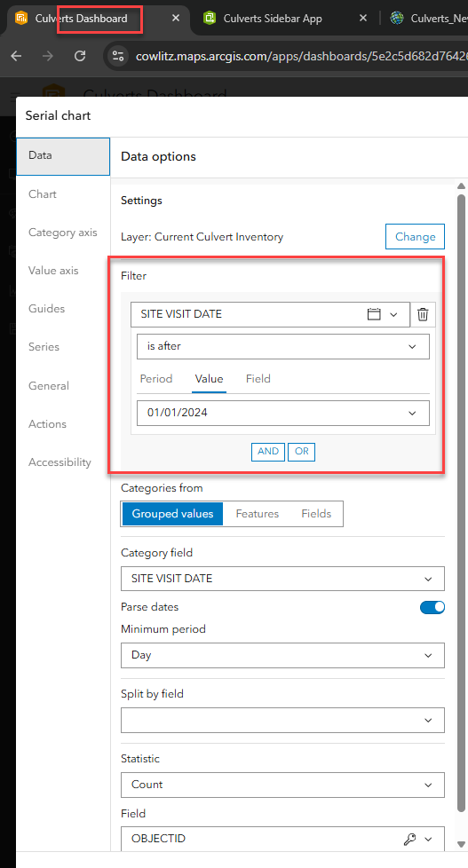Delete the SITE VISIT DATE filter with trash icon
The height and width of the screenshot is (868, 468).
pyautogui.click(x=423, y=314)
